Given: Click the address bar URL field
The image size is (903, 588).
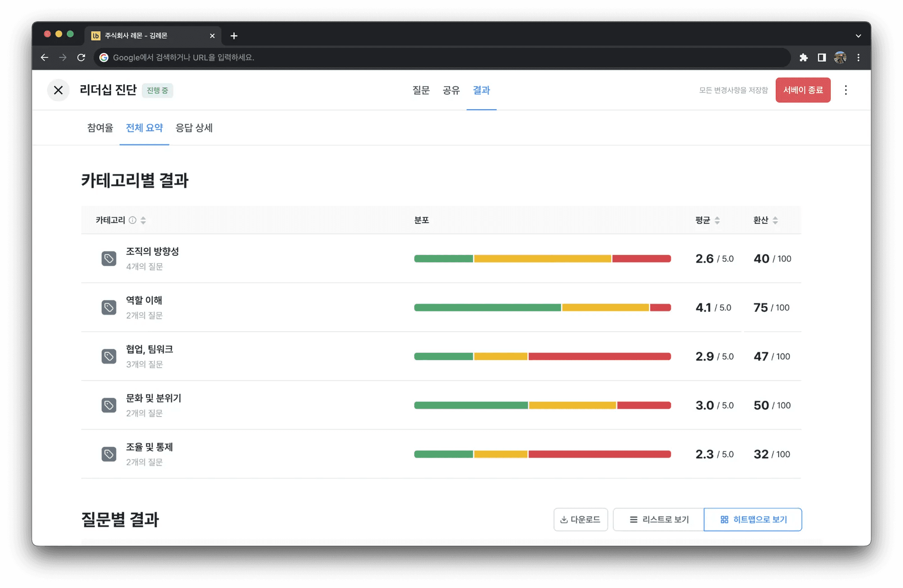Looking at the screenshot, I should [x=442, y=57].
